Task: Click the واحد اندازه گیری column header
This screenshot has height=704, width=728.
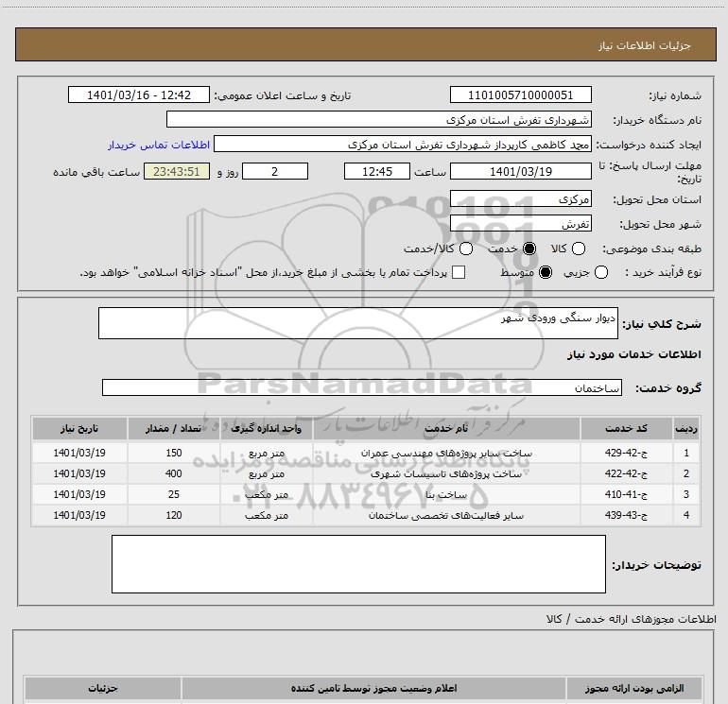Action: pos(267,428)
